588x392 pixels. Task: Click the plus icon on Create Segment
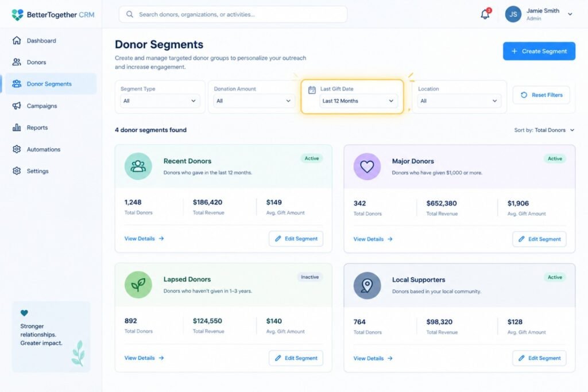point(514,51)
